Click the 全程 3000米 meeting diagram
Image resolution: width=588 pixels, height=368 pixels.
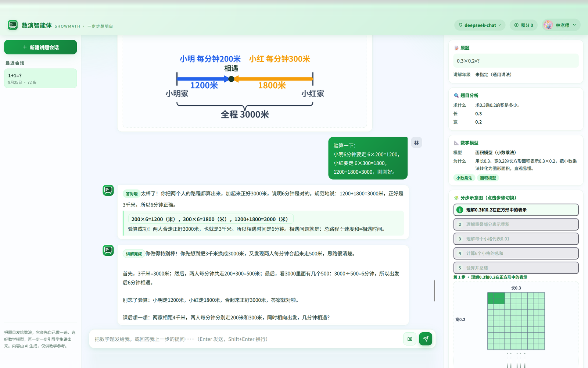[245, 86]
